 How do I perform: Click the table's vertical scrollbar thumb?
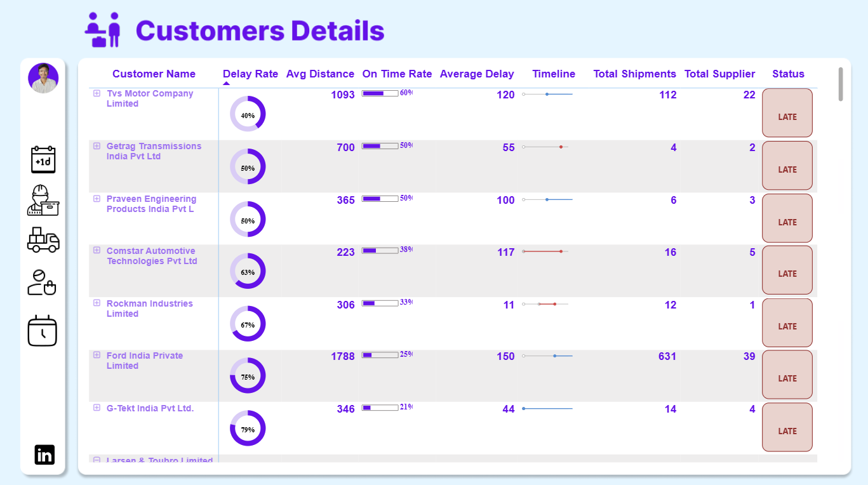tap(841, 84)
